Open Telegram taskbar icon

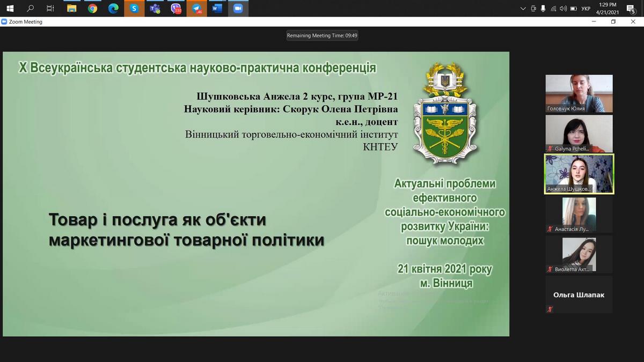(x=197, y=8)
